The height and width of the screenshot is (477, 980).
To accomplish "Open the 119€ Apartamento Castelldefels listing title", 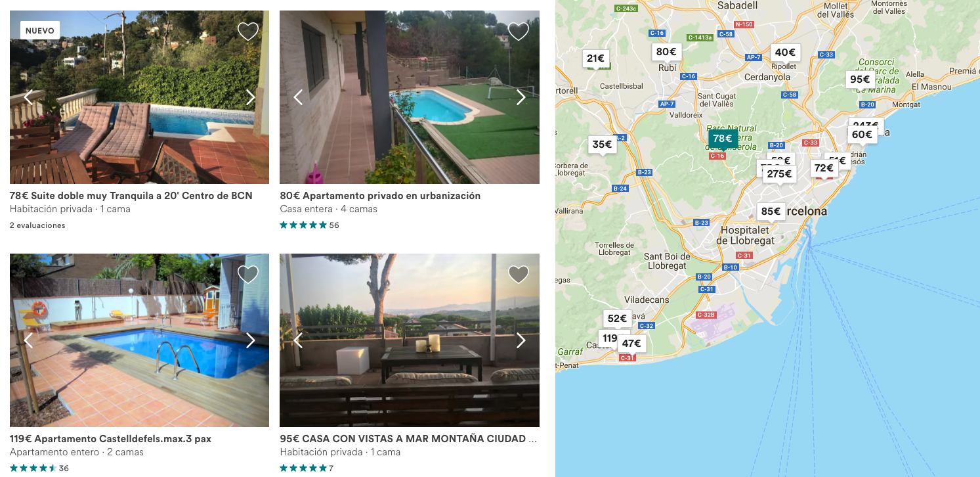I will point(110,439).
